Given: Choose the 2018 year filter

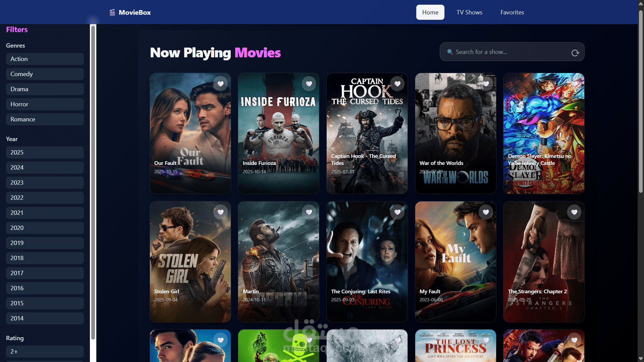Looking at the screenshot, I should tap(45, 258).
